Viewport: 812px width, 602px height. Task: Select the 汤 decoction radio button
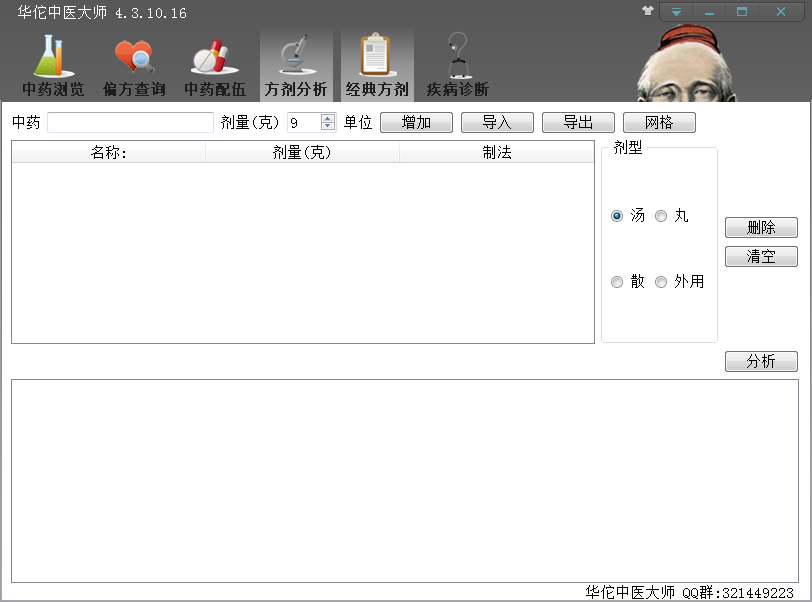[617, 216]
